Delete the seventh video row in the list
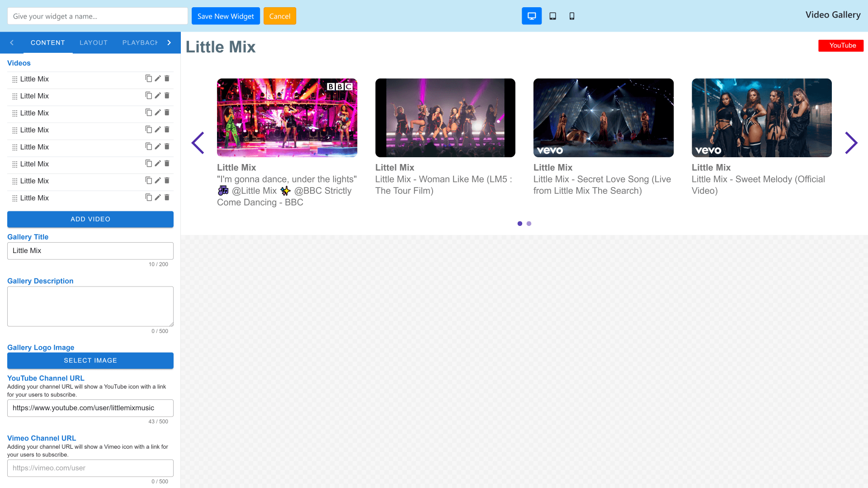 tap(167, 180)
